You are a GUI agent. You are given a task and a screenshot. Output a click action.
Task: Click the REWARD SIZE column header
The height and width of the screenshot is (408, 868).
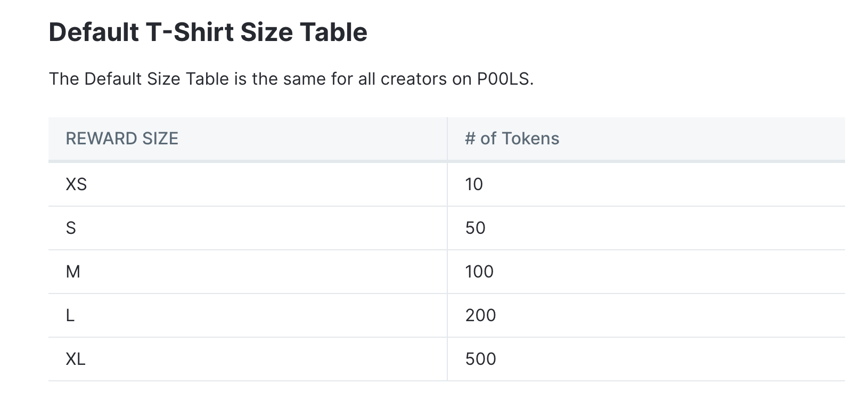122,138
